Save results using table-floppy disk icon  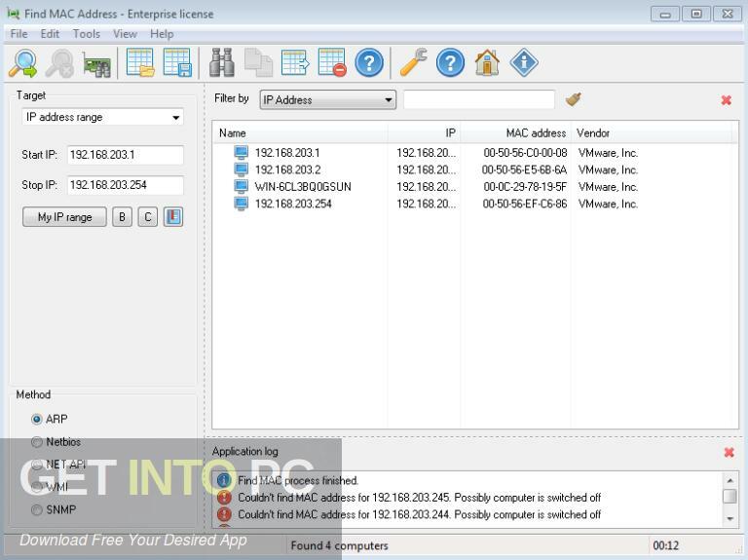coord(177,62)
